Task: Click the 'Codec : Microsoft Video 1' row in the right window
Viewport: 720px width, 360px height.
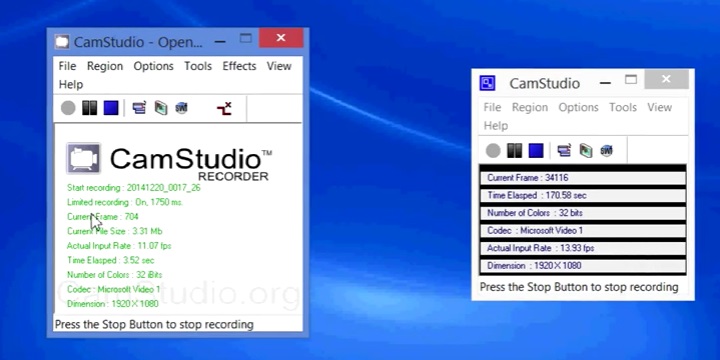Action: click(583, 231)
